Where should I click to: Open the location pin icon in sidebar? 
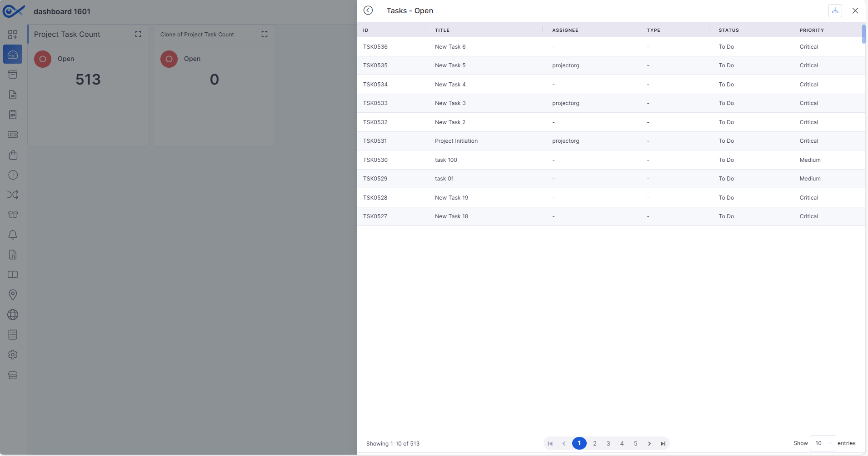[13, 295]
